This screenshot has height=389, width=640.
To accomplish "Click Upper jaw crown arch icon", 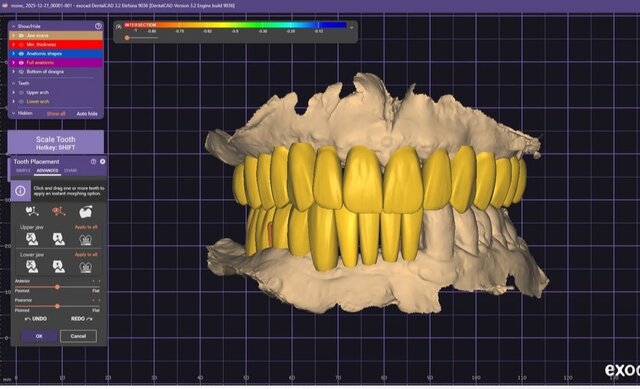I will pos(85,240).
